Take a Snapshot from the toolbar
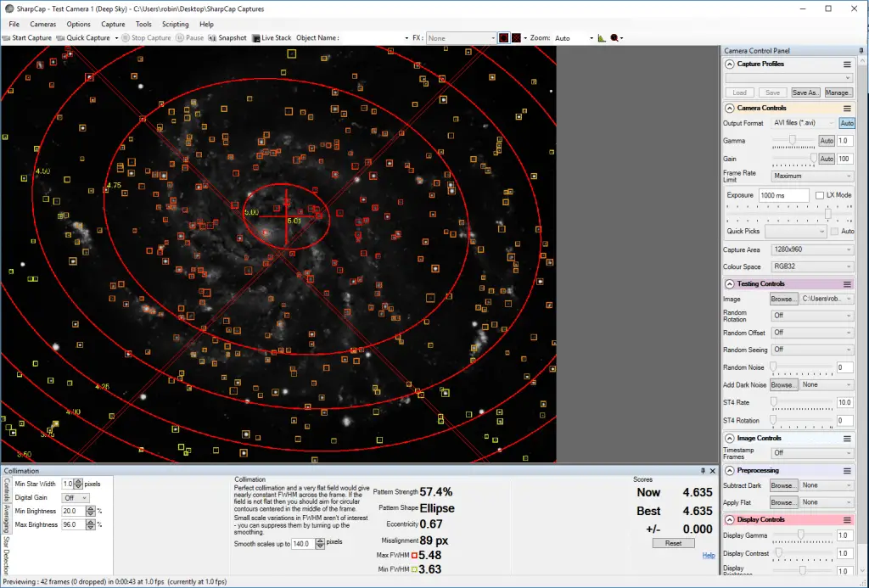This screenshot has width=869, height=588. (227, 37)
